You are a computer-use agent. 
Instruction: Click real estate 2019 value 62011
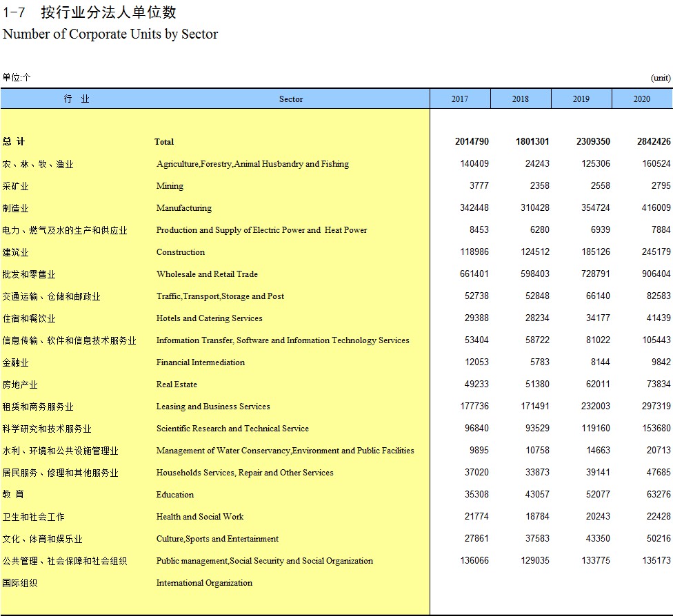click(x=599, y=384)
